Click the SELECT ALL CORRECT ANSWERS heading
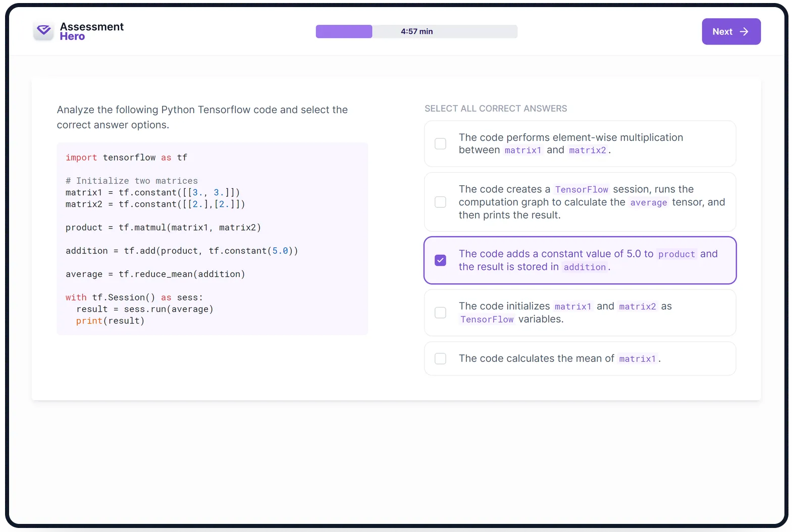This screenshot has width=792, height=532. point(496,109)
